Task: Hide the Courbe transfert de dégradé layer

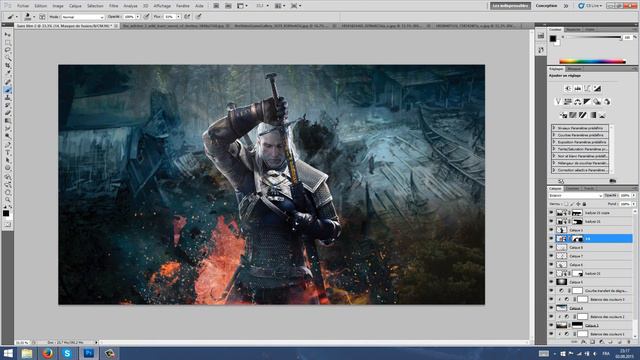Action: [551, 291]
